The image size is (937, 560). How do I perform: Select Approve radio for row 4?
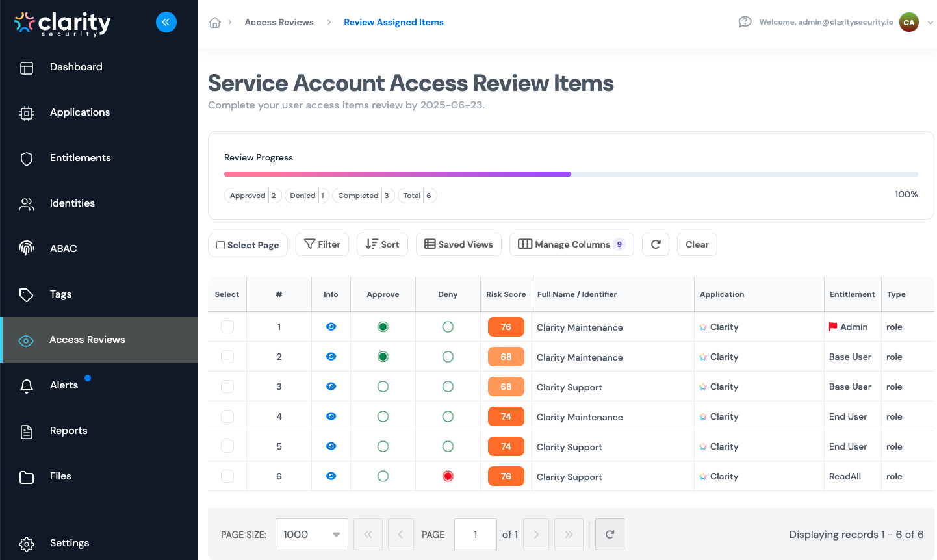pyautogui.click(x=383, y=416)
